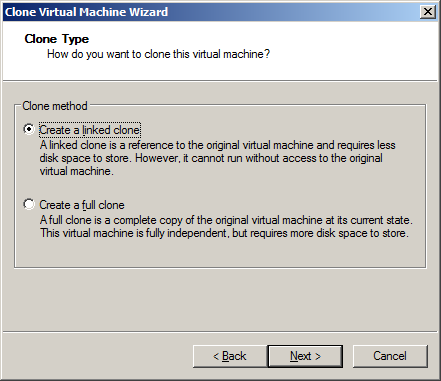Screen dimensions: 441x381
Task: Click empty space inside Clone method box below options
Action: [220, 254]
